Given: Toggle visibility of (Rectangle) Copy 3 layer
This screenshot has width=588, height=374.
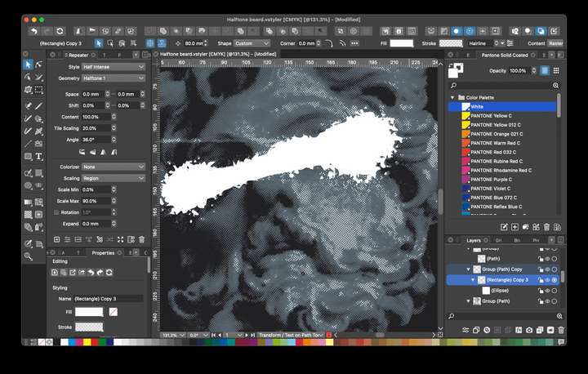Looking at the screenshot, I should click(547, 280).
